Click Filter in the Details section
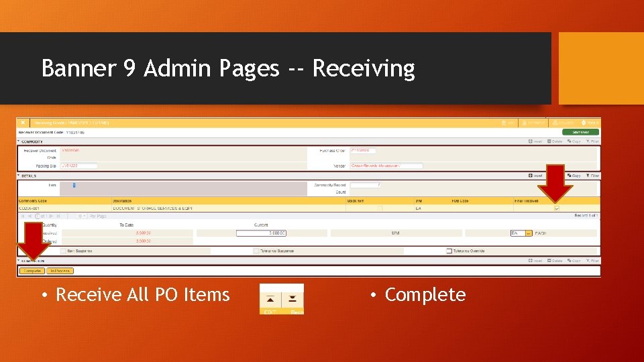Viewport: 644px width, 362px height. coord(592,176)
